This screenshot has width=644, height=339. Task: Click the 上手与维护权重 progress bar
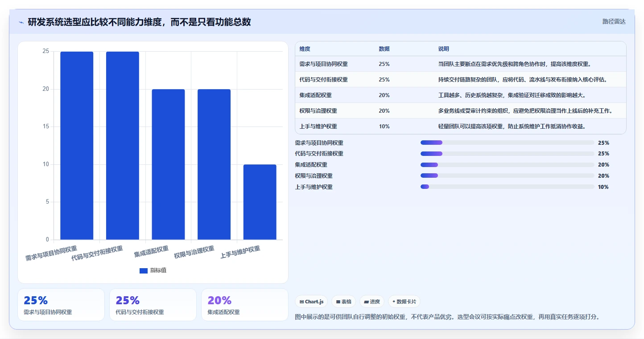(508, 187)
